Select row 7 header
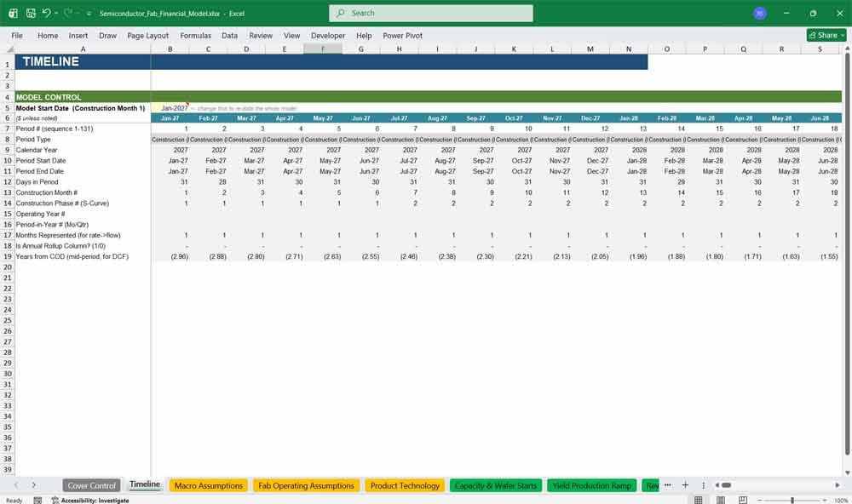The height and width of the screenshot is (504, 852). point(8,129)
